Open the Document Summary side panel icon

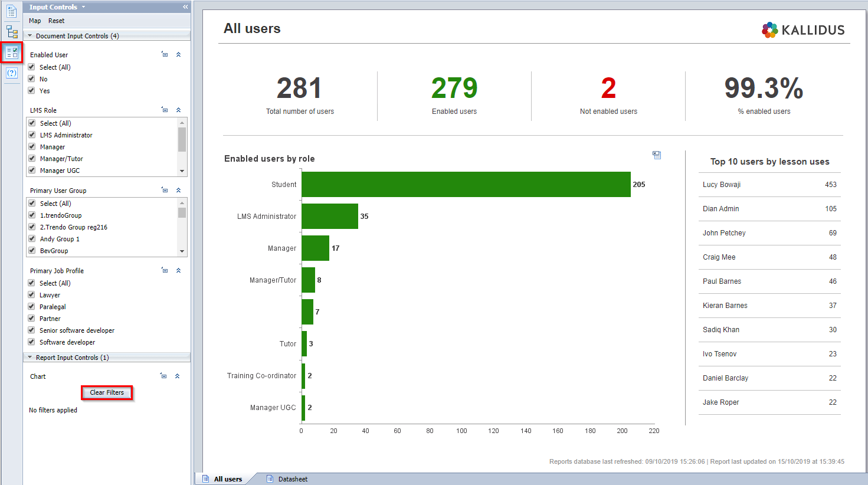12,11
